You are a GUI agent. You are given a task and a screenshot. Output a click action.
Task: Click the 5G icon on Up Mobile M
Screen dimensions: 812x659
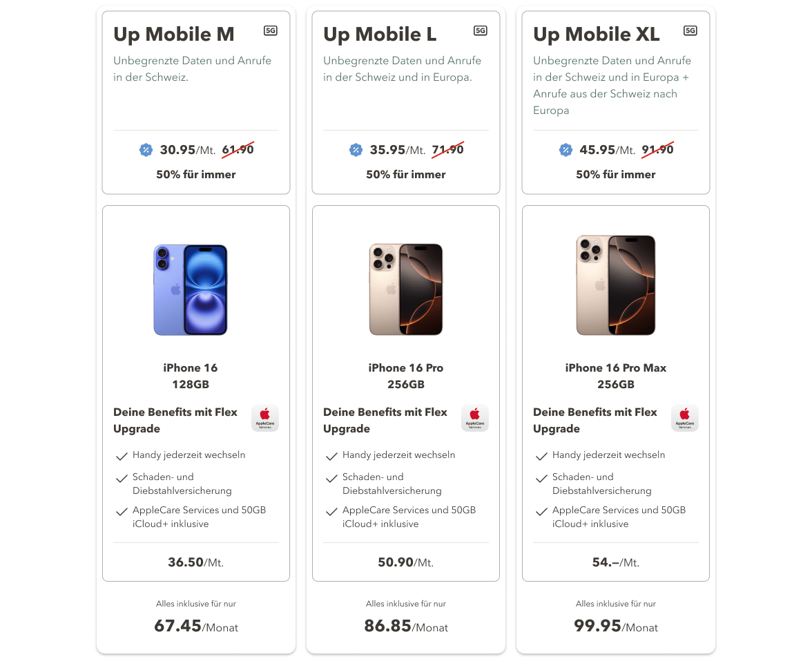click(x=271, y=30)
